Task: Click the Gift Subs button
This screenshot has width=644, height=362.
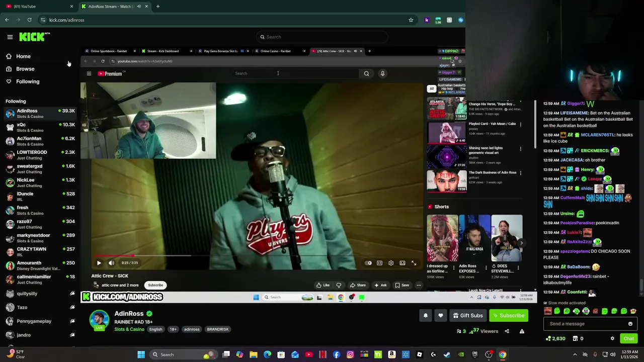Action: 468,316
